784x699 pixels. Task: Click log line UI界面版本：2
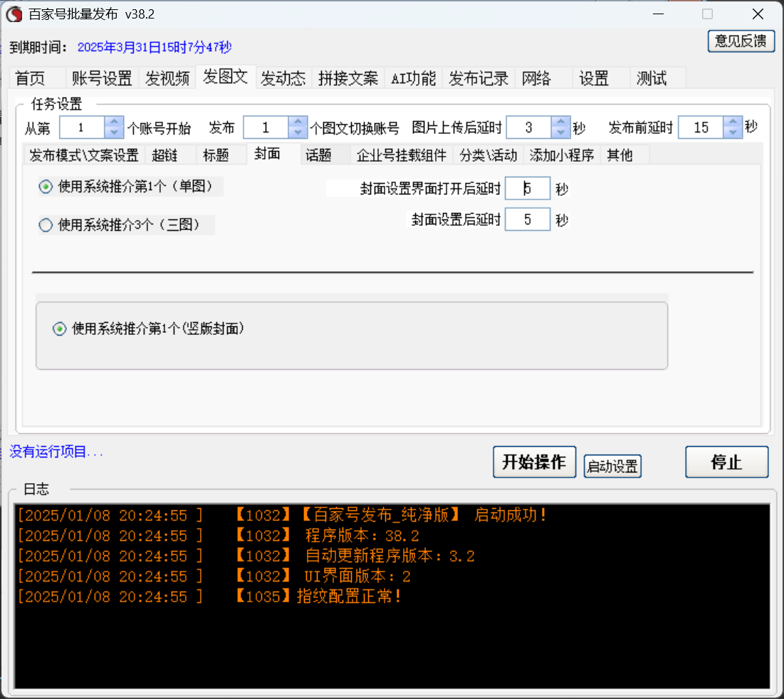[x=214, y=576]
